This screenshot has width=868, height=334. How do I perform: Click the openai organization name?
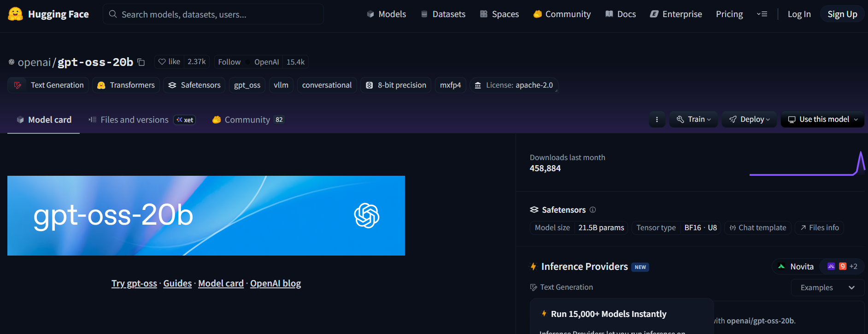click(34, 62)
